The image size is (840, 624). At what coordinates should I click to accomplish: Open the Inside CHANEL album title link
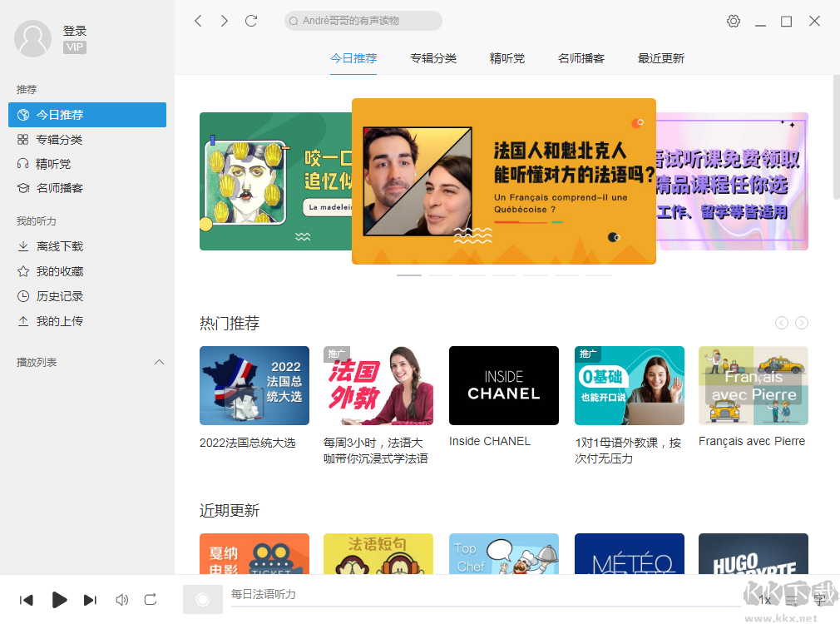pos(490,441)
